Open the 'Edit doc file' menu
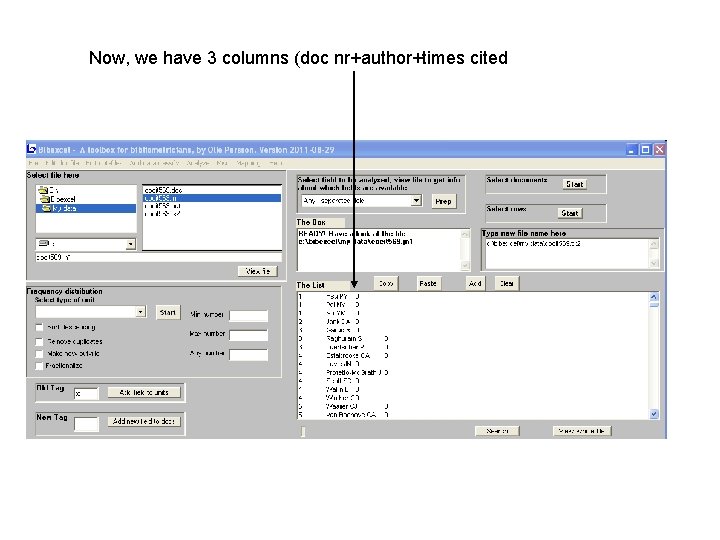The height and width of the screenshot is (540, 720). pos(63,163)
